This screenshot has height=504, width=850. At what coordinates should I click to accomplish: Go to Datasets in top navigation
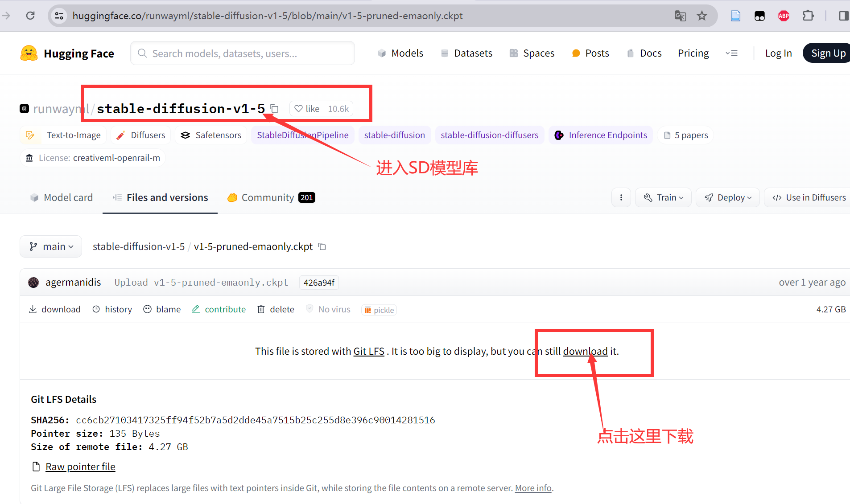click(466, 53)
